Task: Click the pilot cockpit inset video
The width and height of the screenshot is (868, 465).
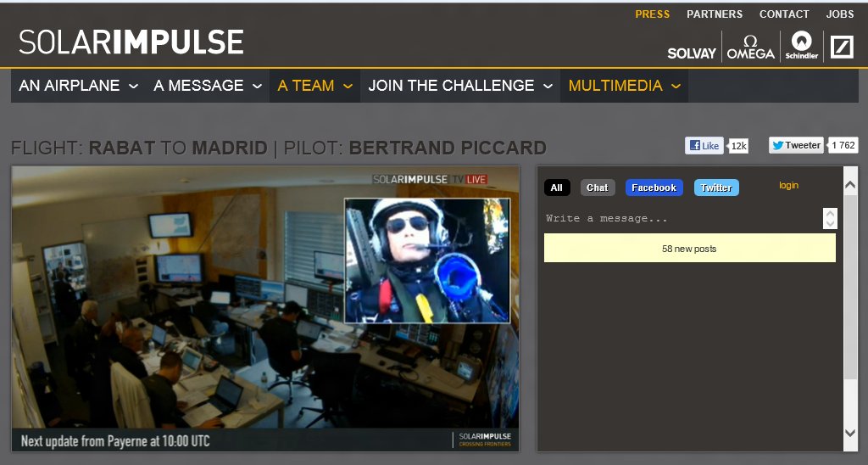Action: point(427,261)
